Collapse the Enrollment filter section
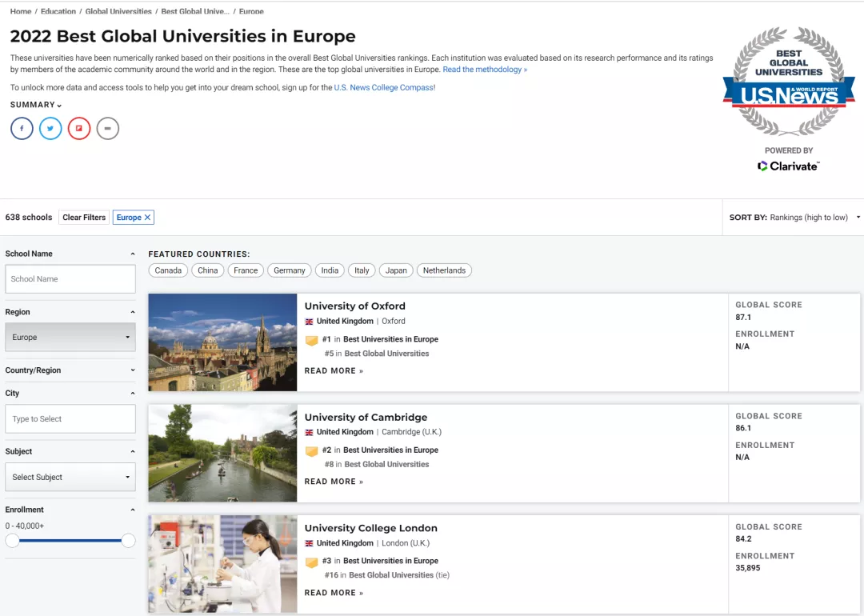This screenshot has width=864, height=616. 132,510
